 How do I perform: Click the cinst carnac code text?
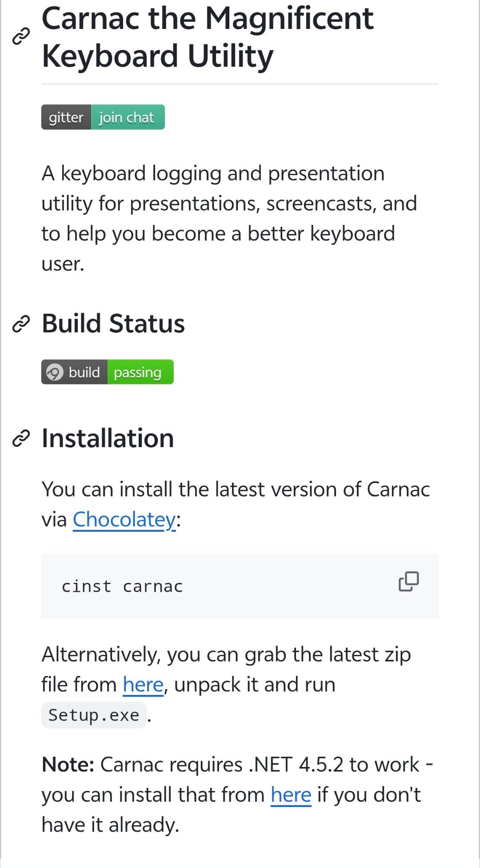[122, 587]
